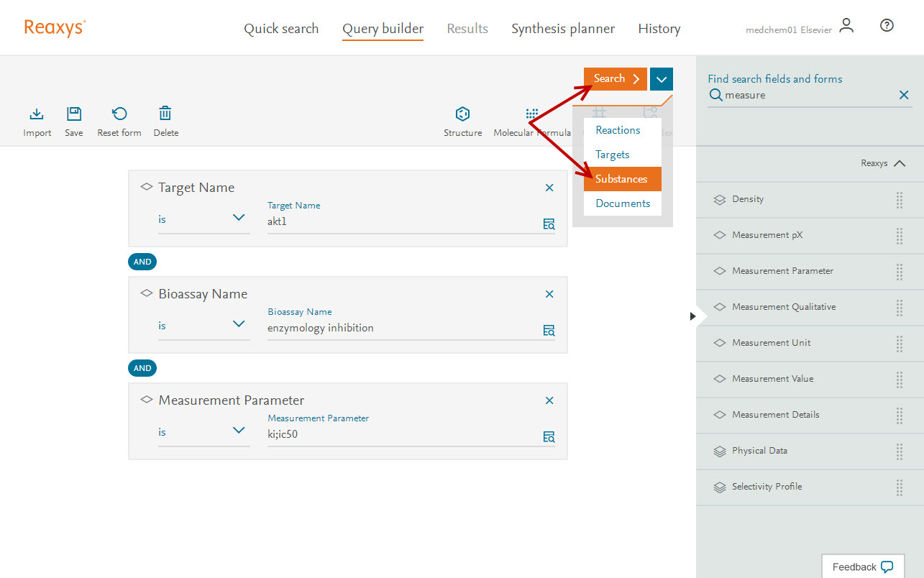Click the Delete trash icon
The width and height of the screenshot is (924, 578).
[165, 114]
